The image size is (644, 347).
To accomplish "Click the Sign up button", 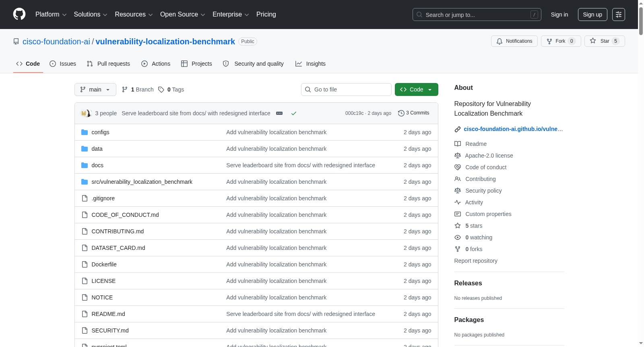I will click(592, 15).
